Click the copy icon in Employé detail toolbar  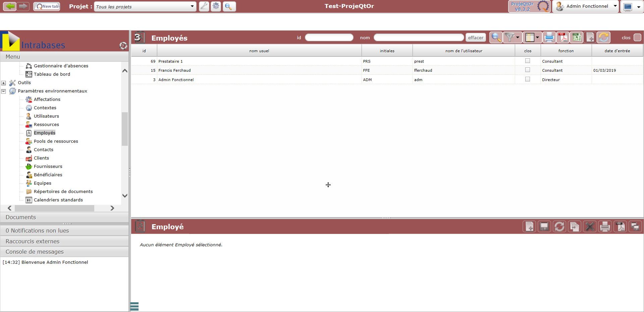click(x=574, y=227)
